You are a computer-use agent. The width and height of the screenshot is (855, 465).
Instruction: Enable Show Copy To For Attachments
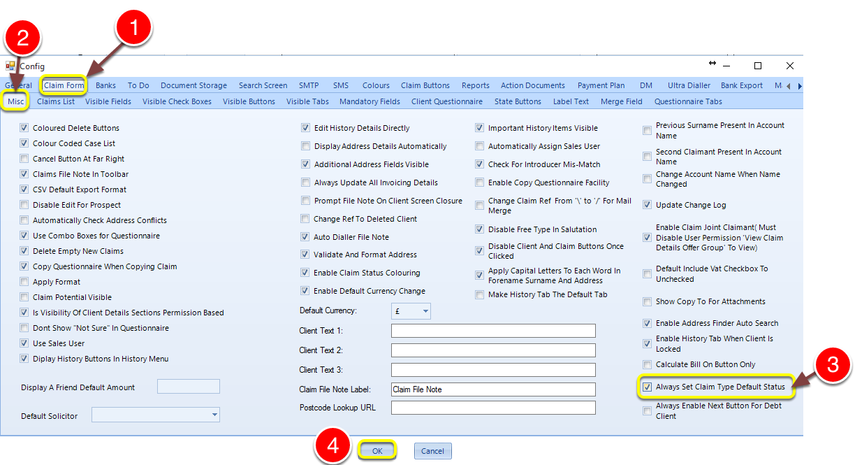647,301
